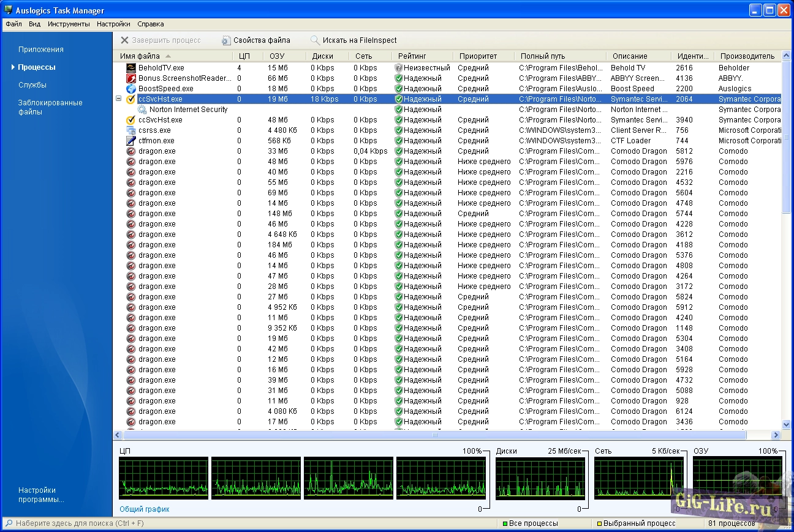Click the ctfmon.exe pencil icon
The width and height of the screenshot is (794, 532).
pos(130,141)
